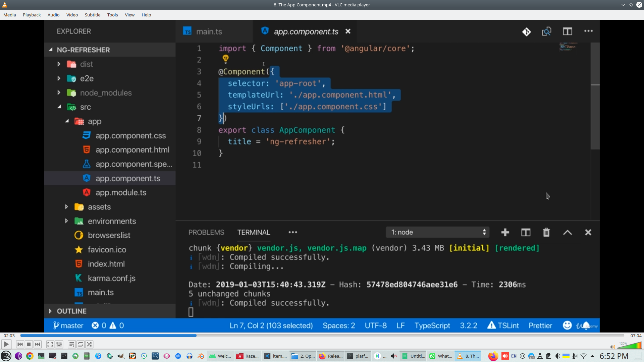644x362 pixels.
Task: Click the volume speaker mute icon
Action: pyautogui.click(x=612, y=347)
